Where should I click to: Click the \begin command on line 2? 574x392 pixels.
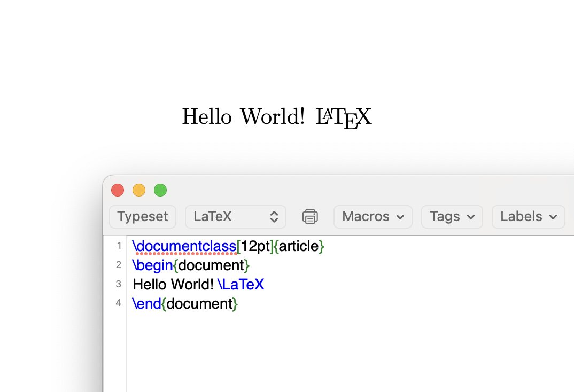152,265
